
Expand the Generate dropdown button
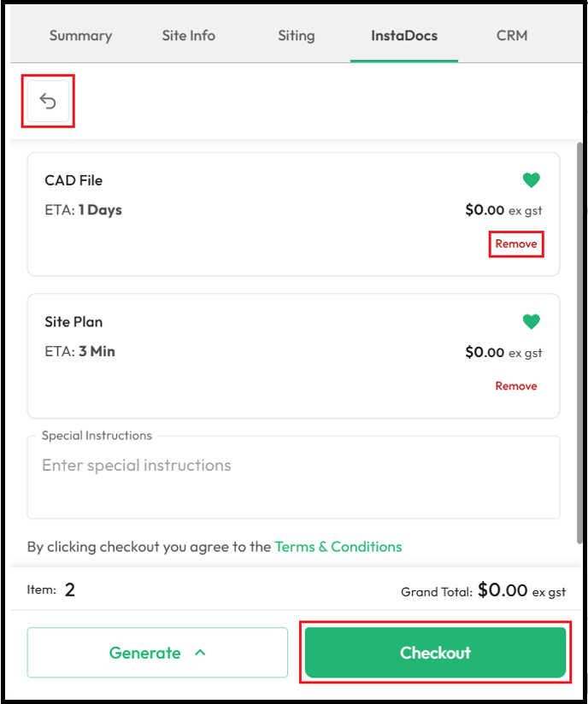157,653
